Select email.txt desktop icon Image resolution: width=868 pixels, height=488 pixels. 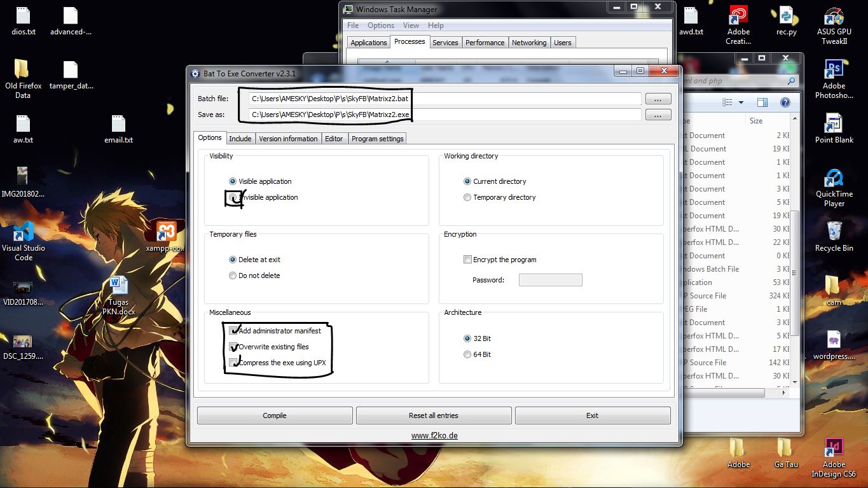coord(118,129)
